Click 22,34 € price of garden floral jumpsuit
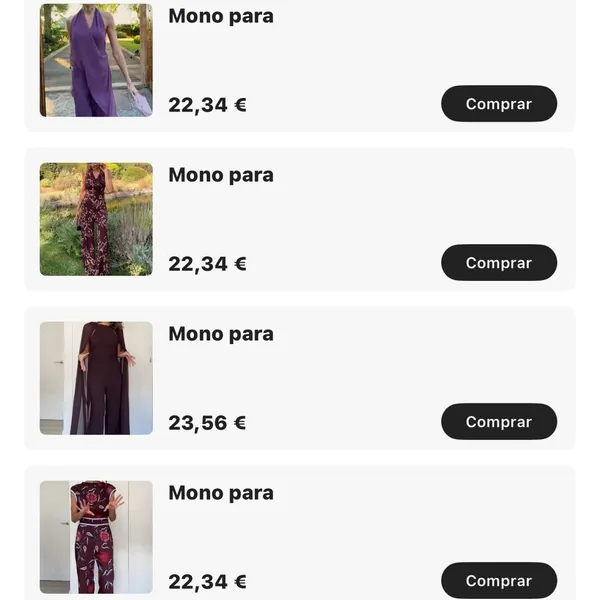Image resolution: width=600 pixels, height=600 pixels. (x=207, y=264)
